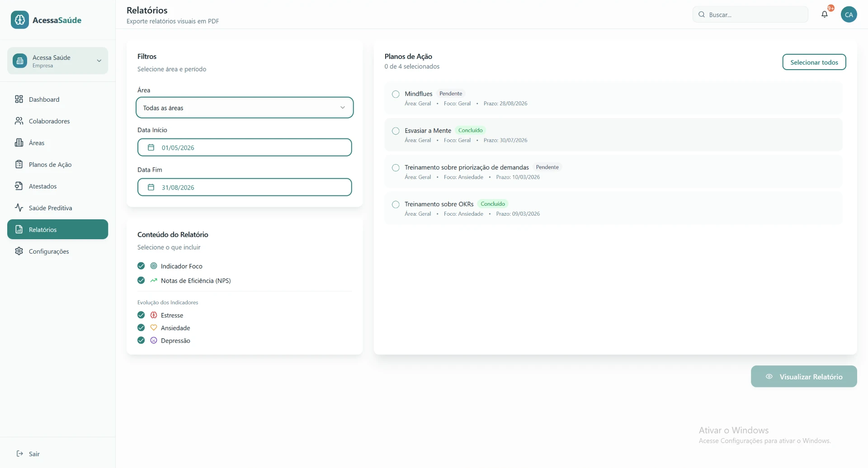Click the Acessa Saúde company building icon
Viewport: 868px width, 468px height.
[x=20, y=61]
